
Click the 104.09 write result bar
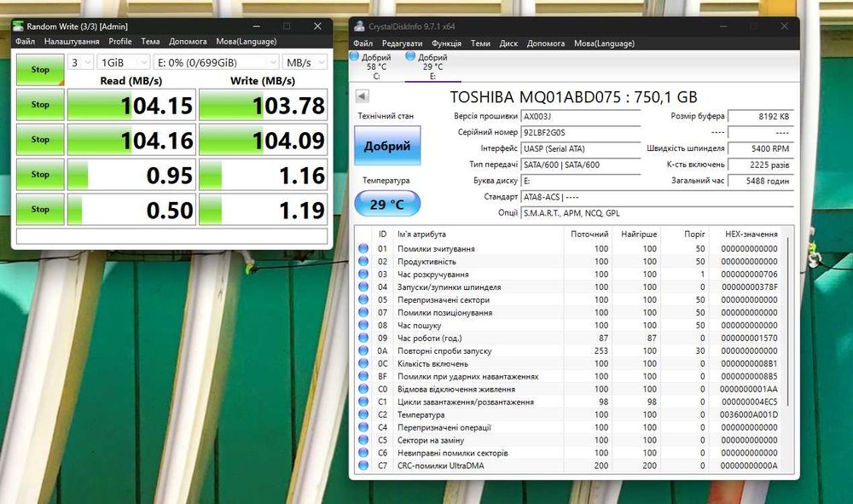264,140
